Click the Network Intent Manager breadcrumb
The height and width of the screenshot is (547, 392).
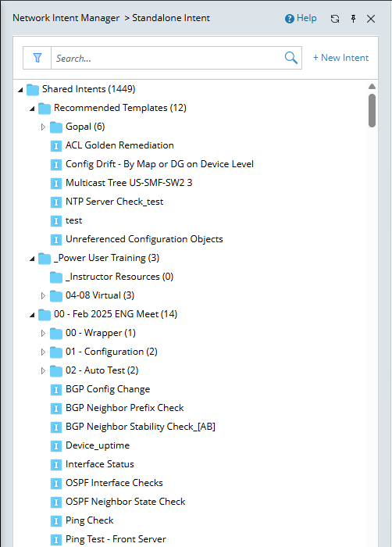66,18
